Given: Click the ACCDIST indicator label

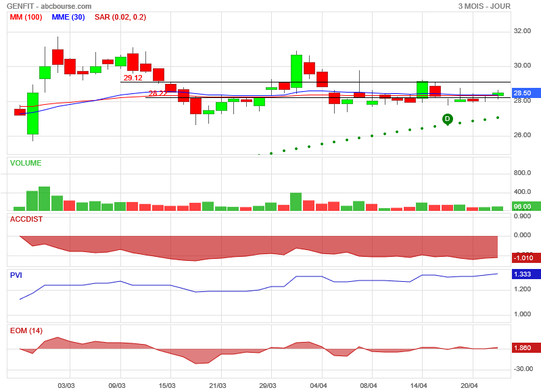Looking at the screenshot, I should (26, 219).
